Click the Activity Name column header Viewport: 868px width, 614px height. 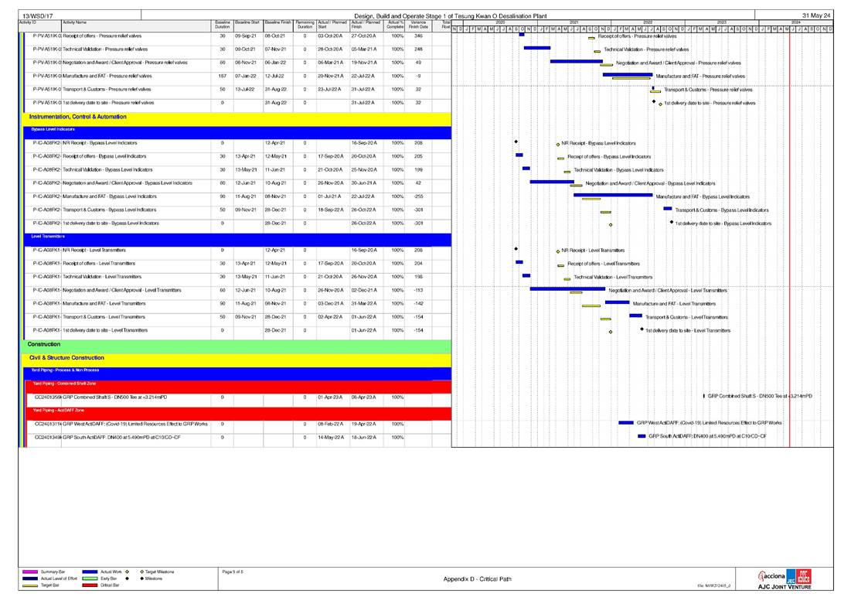coord(75,23)
